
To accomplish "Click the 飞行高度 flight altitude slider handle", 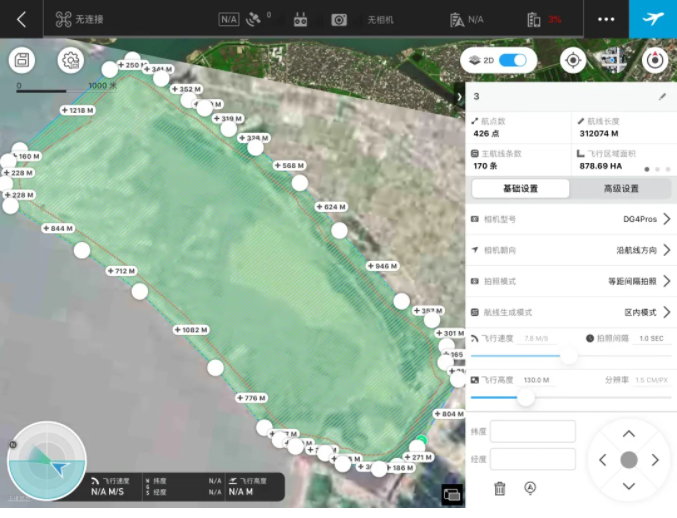I will (526, 397).
